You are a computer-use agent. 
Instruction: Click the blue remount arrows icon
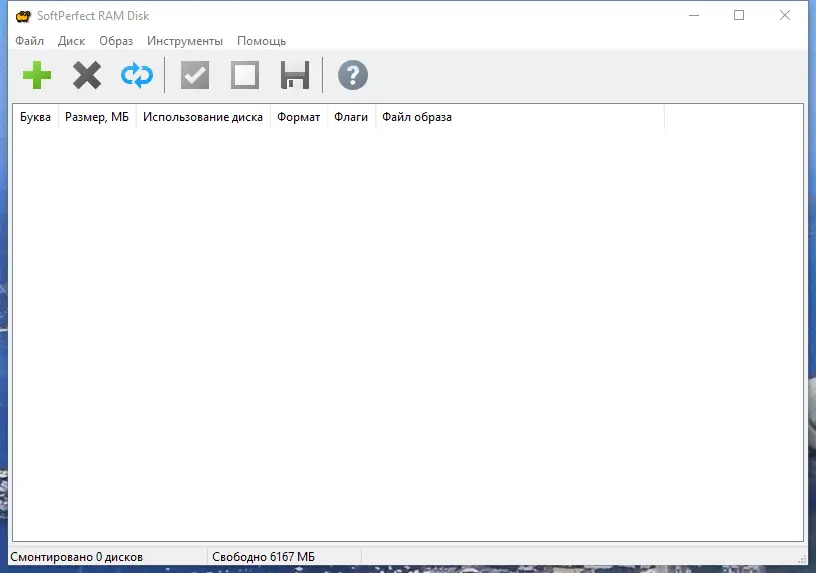point(137,75)
